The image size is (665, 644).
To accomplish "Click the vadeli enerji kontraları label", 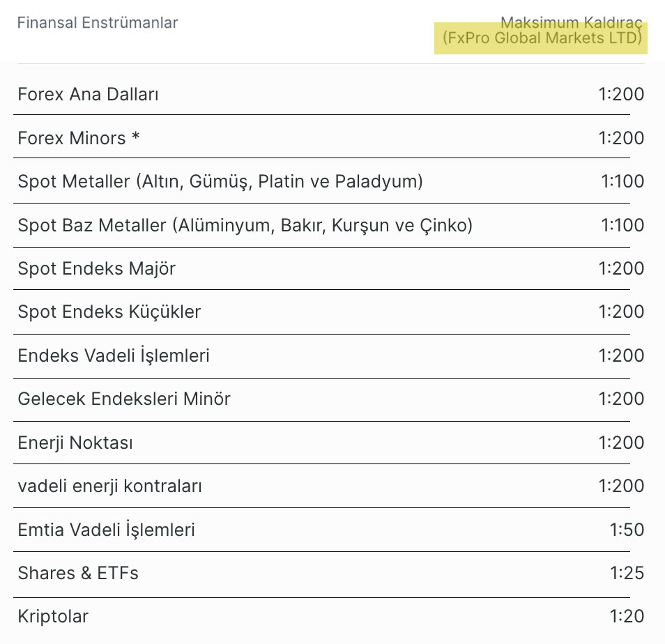I will click(110, 486).
